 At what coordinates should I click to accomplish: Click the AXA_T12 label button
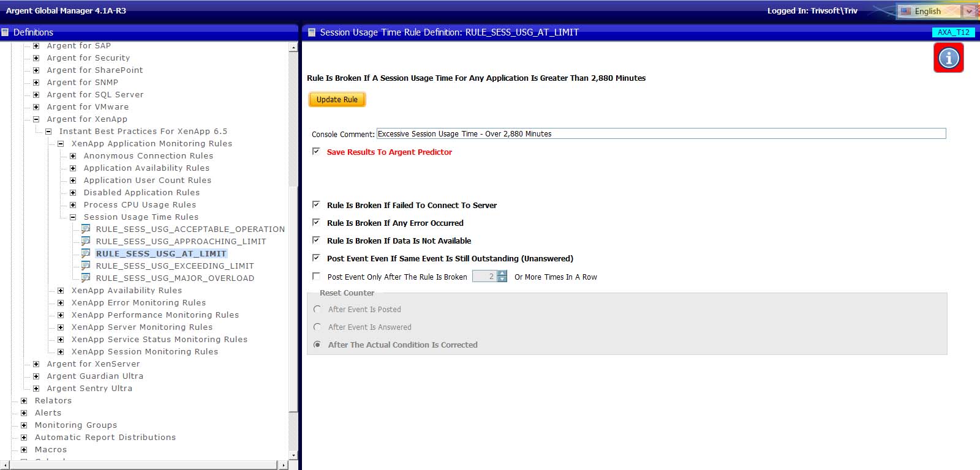(x=953, y=32)
